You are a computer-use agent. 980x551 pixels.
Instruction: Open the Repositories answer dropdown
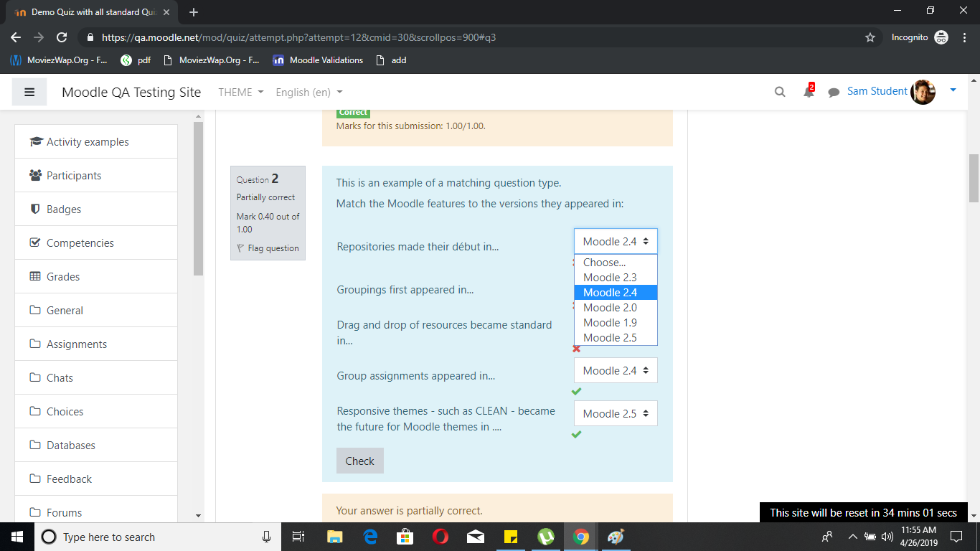(x=616, y=242)
